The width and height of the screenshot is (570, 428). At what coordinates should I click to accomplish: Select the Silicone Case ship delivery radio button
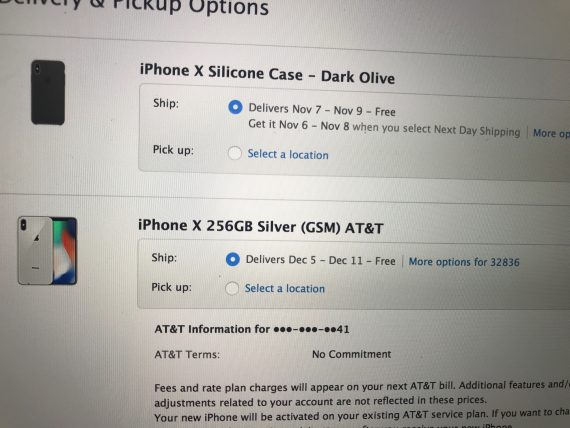pyautogui.click(x=235, y=107)
